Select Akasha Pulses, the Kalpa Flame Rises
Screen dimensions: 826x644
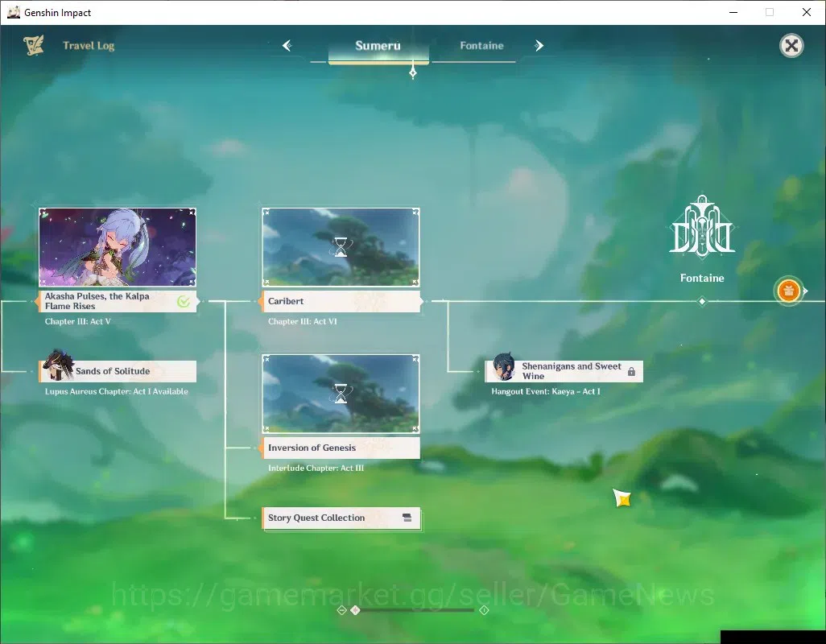116,301
